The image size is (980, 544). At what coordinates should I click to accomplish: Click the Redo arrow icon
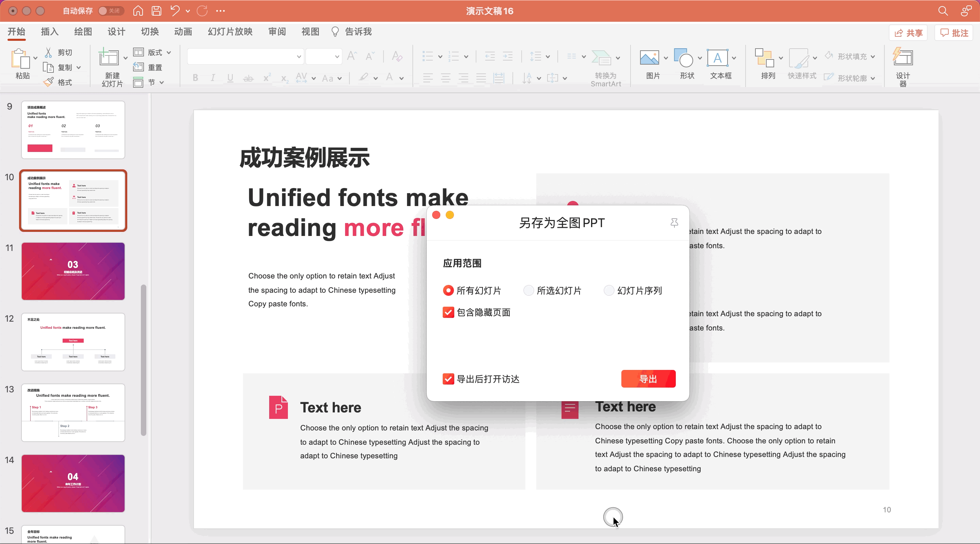tap(202, 11)
